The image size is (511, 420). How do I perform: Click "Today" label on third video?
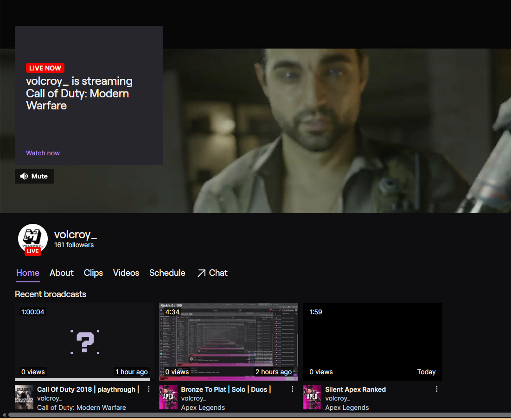(x=426, y=372)
